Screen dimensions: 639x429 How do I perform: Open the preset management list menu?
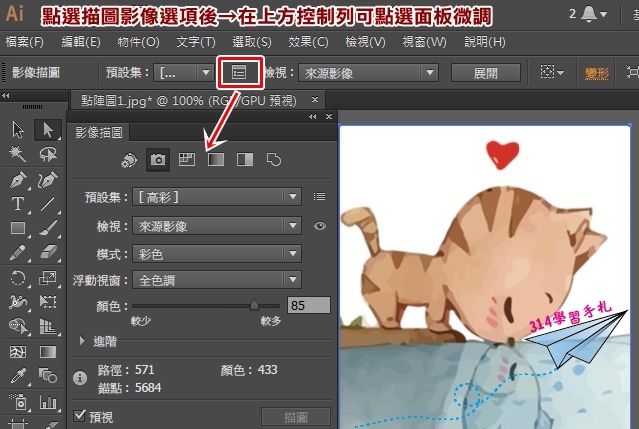[319, 197]
